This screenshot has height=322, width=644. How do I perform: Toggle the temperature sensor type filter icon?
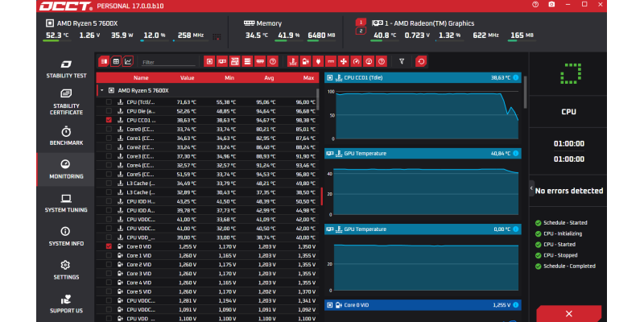292,62
